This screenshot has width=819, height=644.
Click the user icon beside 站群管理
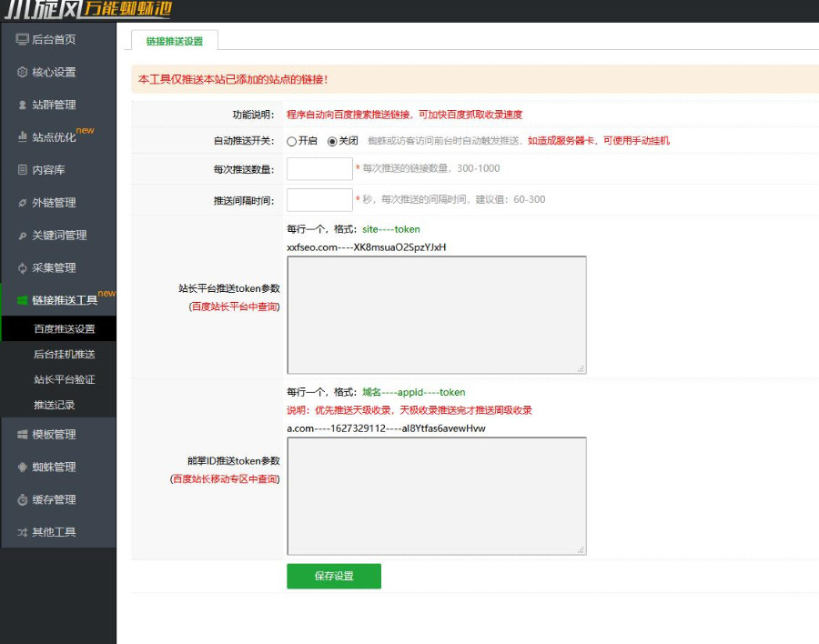click(x=23, y=105)
